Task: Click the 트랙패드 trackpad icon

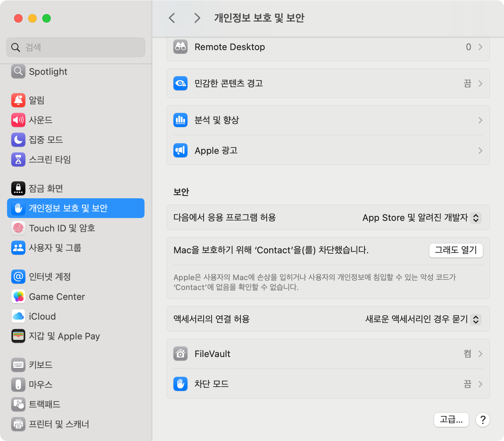Action: pyautogui.click(x=18, y=404)
